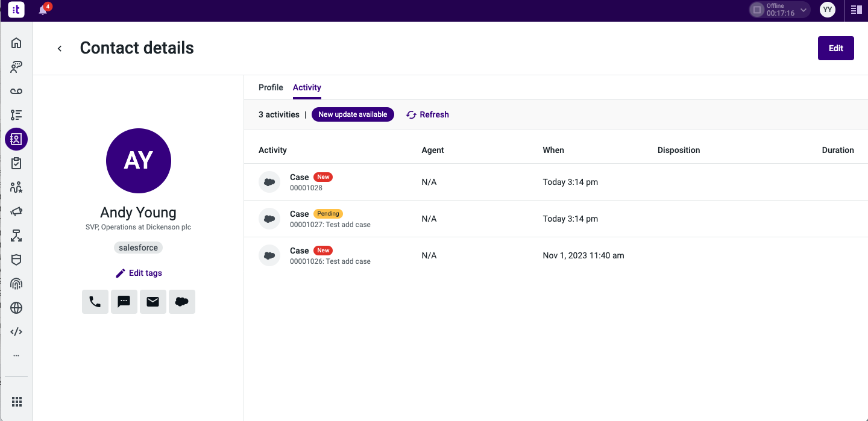Screen dimensions: 868x421
Task: Open the globe icon in the sidebar
Action: (x=16, y=308)
